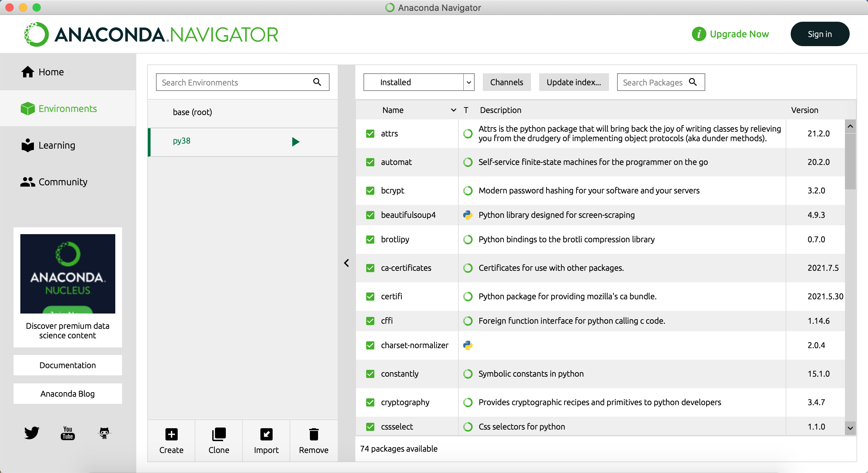Uncheck the cssselect package checkbox
This screenshot has width=868, height=473.
tap(370, 427)
